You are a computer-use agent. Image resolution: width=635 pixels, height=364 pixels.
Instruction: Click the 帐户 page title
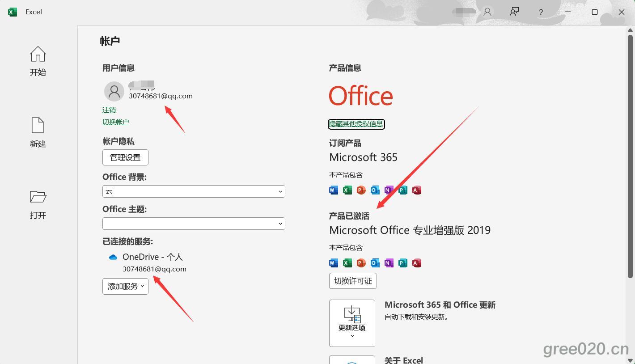pos(110,41)
